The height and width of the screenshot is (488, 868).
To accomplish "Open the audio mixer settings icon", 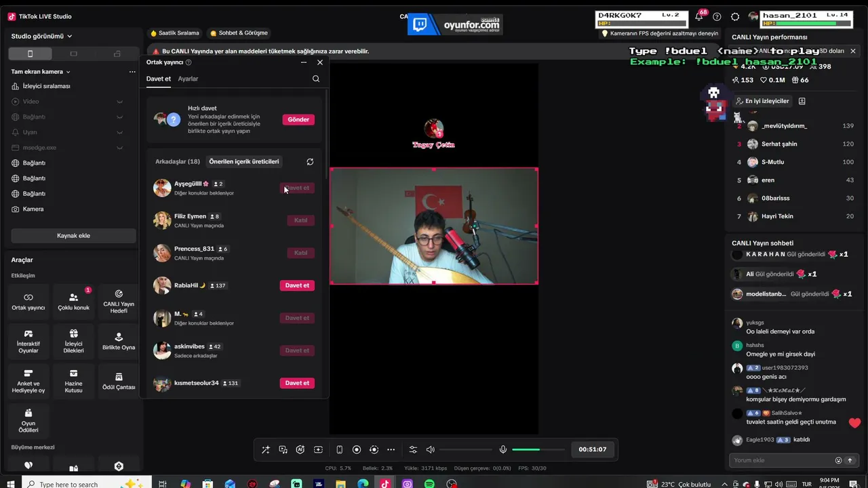I will pos(413,449).
